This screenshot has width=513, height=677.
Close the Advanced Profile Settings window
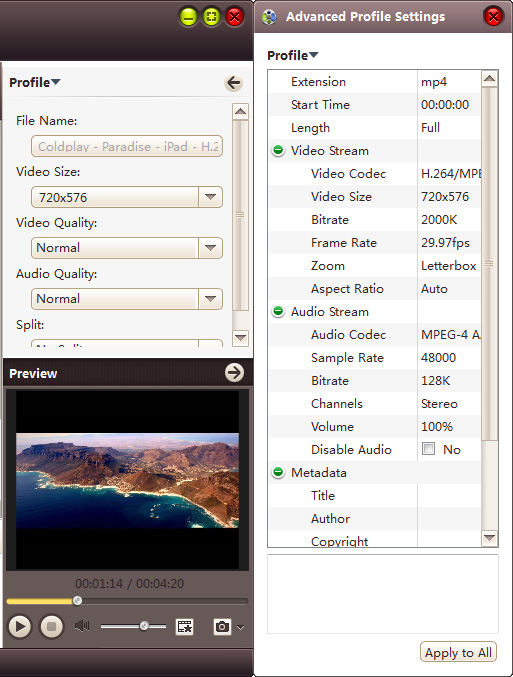tap(494, 17)
